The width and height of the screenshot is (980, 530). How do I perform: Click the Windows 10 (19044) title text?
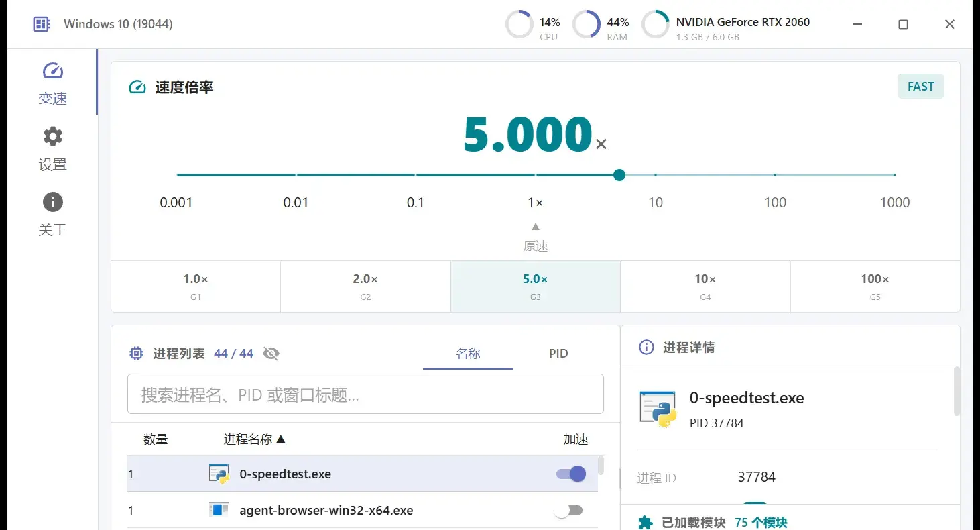(x=118, y=24)
